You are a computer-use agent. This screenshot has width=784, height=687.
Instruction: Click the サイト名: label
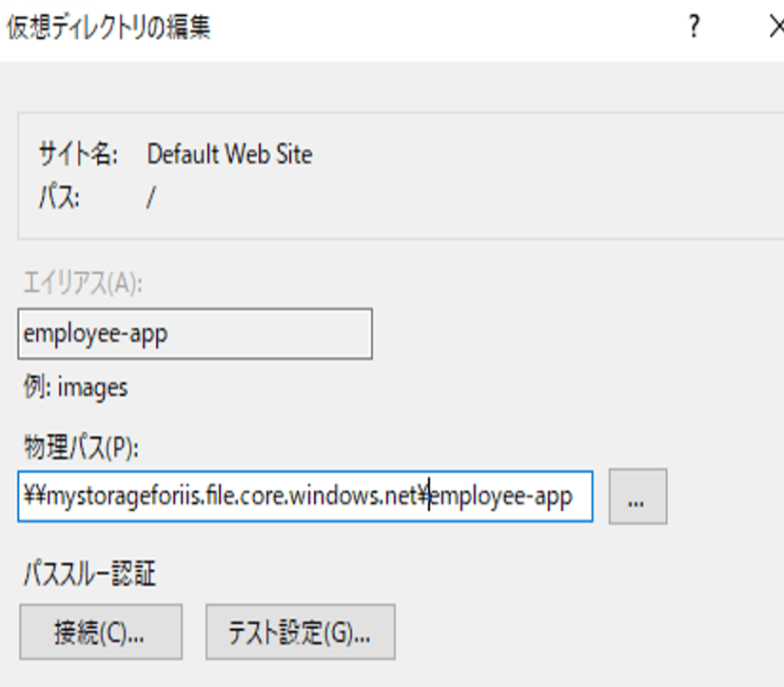(x=79, y=153)
